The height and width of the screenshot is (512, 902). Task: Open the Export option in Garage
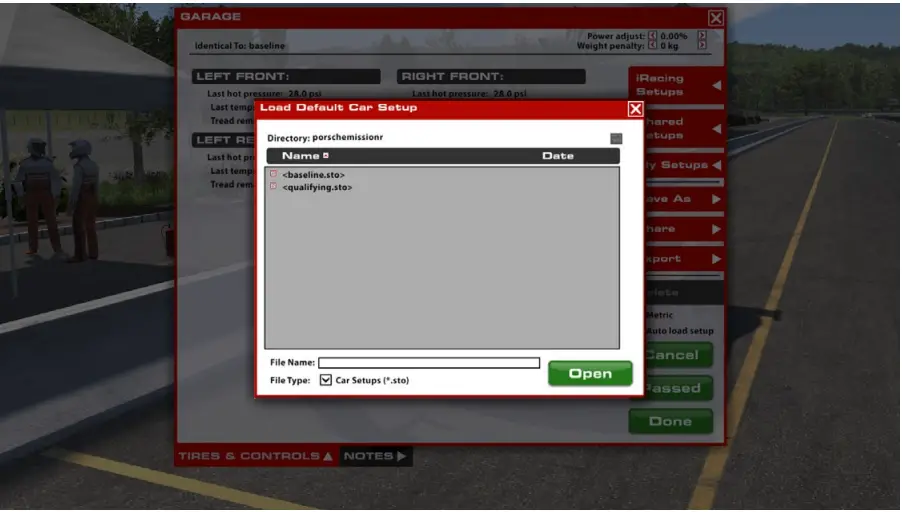(683, 258)
